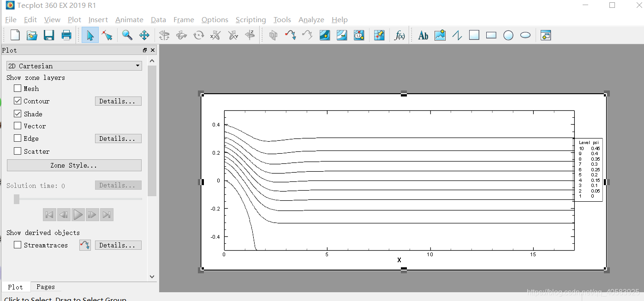Choose the add streamtrace tool in toolbar
The height and width of the screenshot is (301, 644).
[290, 35]
